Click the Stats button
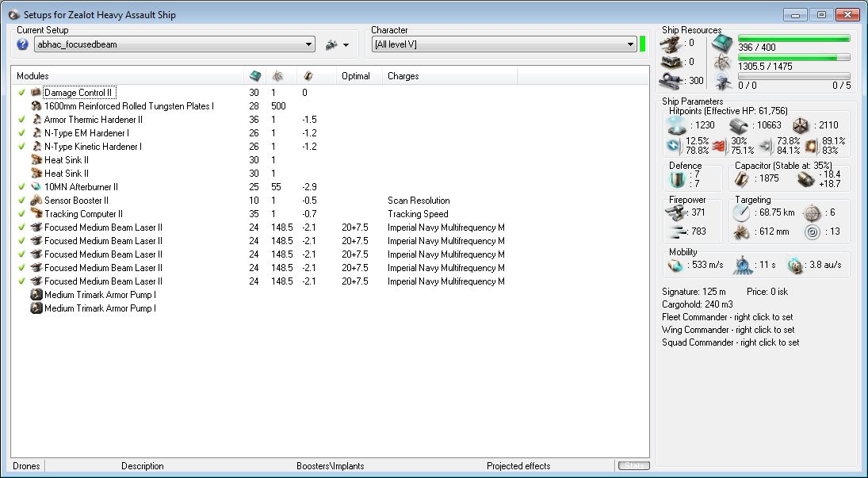868x478 pixels. pos(634,466)
